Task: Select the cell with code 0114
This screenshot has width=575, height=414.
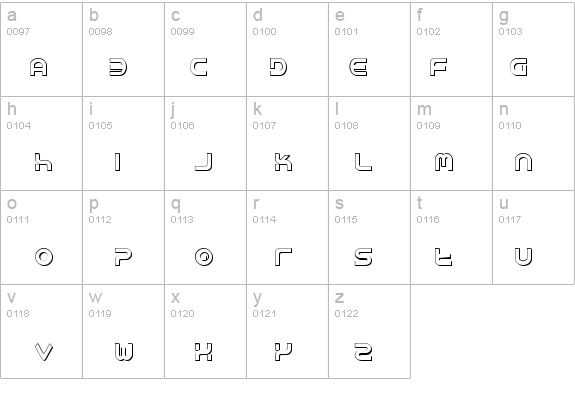Action: [x=288, y=237]
